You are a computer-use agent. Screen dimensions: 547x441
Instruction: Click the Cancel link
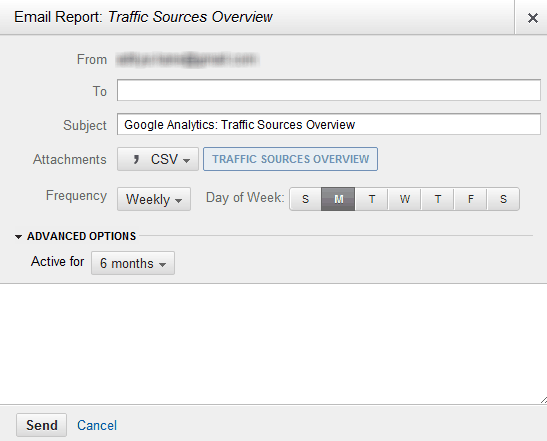coord(97,425)
